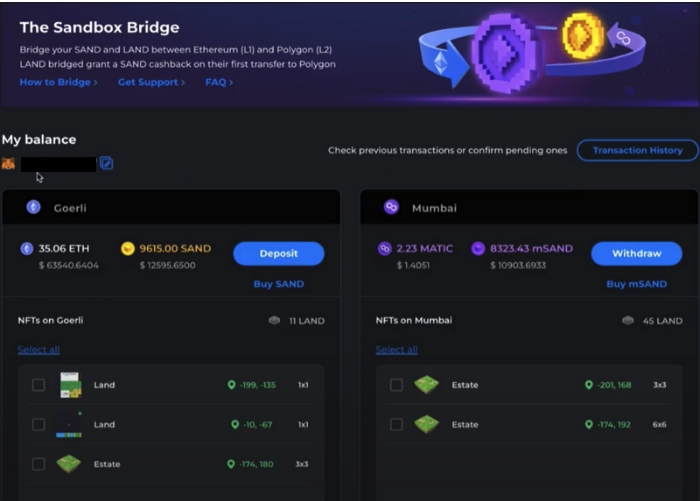This screenshot has height=501, width=700.
Task: Click the mSAND coin icon on Mumbai
Action: 477,249
